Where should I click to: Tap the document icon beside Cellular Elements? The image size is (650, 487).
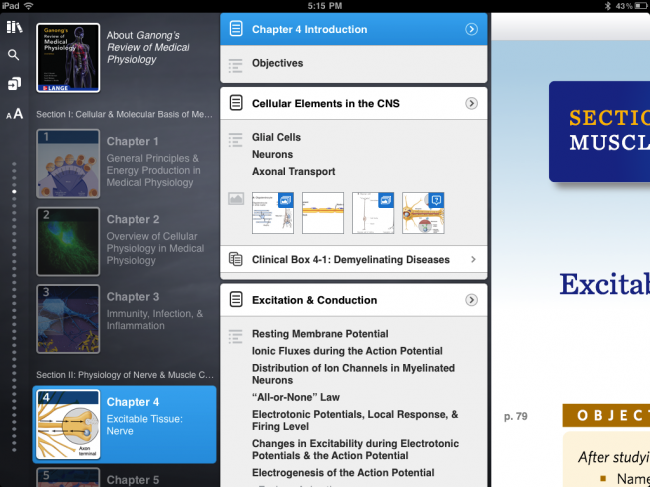coord(236,103)
